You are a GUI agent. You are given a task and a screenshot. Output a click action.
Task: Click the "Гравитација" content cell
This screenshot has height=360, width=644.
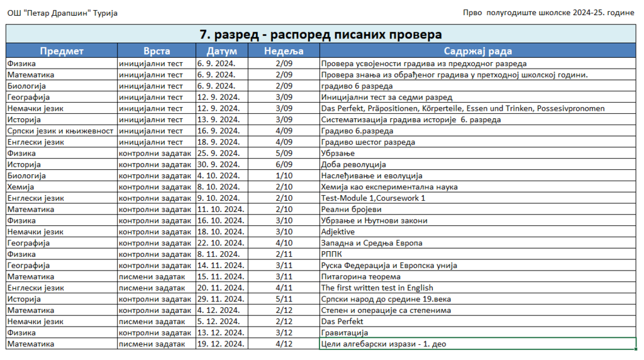point(477,332)
